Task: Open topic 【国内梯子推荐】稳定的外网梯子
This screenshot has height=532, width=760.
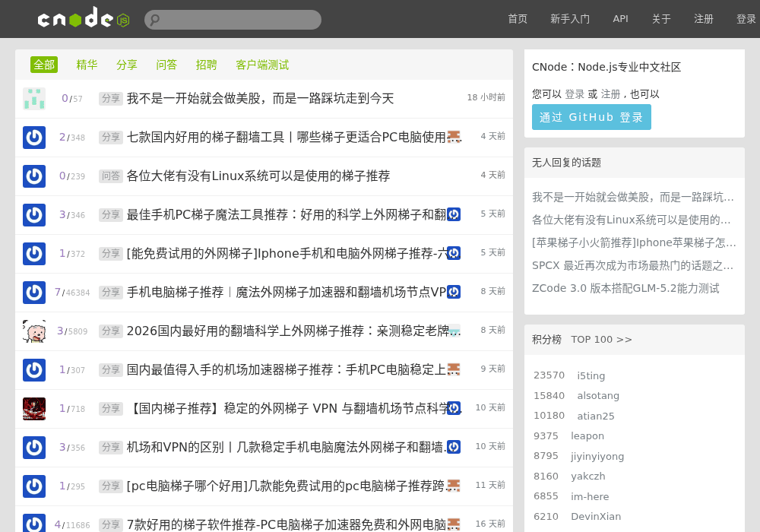Action: click(286, 408)
